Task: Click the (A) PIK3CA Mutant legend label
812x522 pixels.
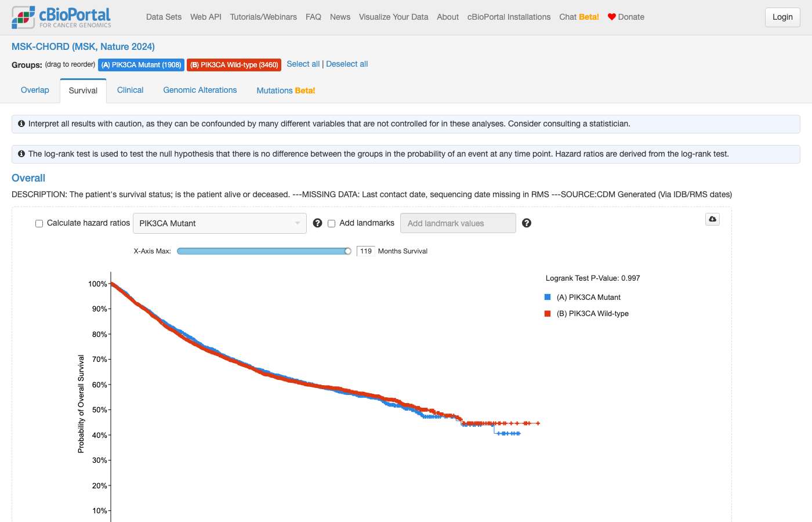Action: (x=589, y=298)
